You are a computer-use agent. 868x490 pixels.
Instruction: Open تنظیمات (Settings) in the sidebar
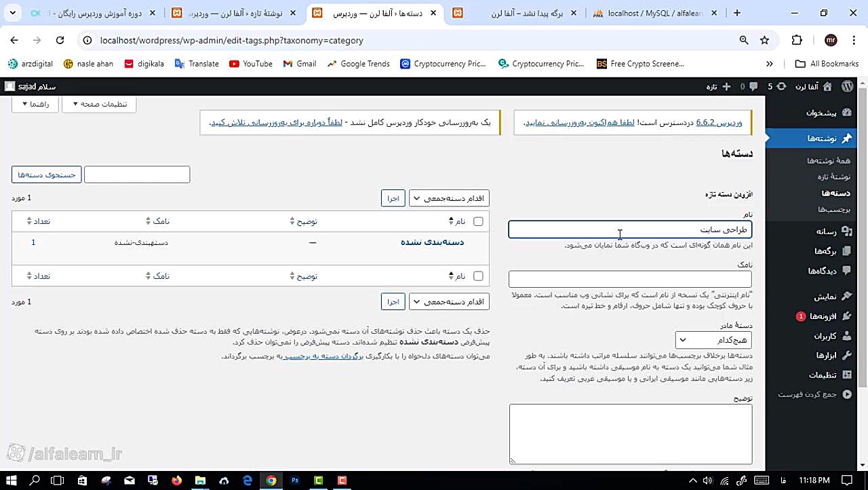[823, 375]
